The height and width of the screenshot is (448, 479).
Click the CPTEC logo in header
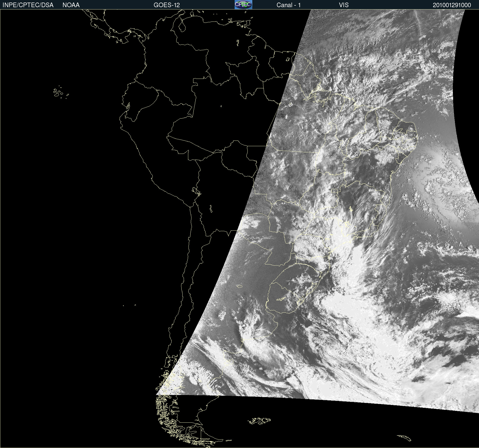tap(243, 5)
